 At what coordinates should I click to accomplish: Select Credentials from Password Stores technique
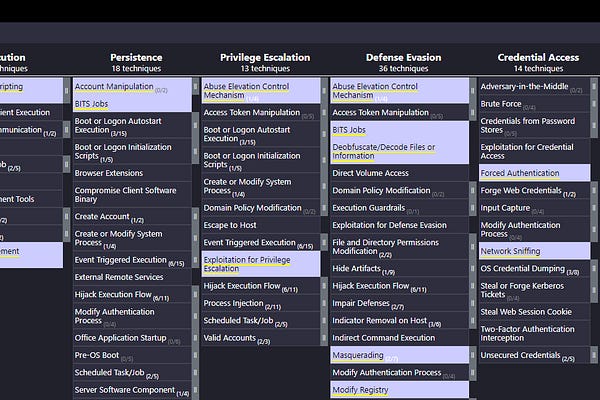(534, 126)
